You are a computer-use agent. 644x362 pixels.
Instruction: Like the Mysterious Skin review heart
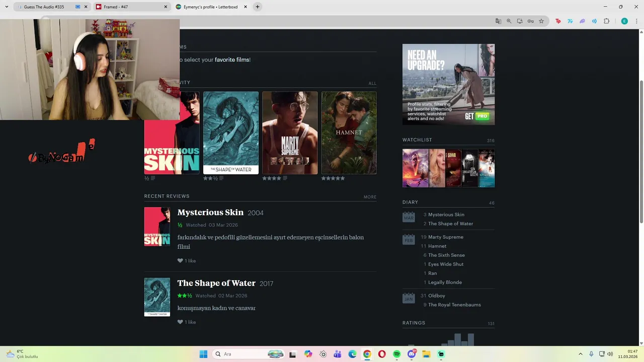pos(180,260)
